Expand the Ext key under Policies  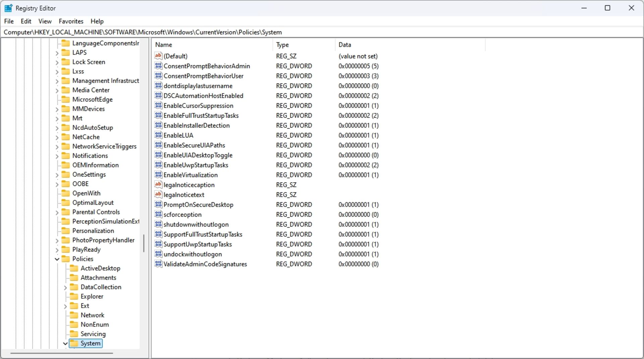[x=65, y=306]
